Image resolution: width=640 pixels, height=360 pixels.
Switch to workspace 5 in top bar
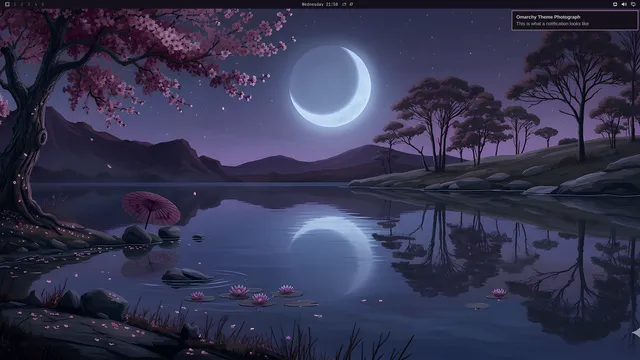(42, 4)
